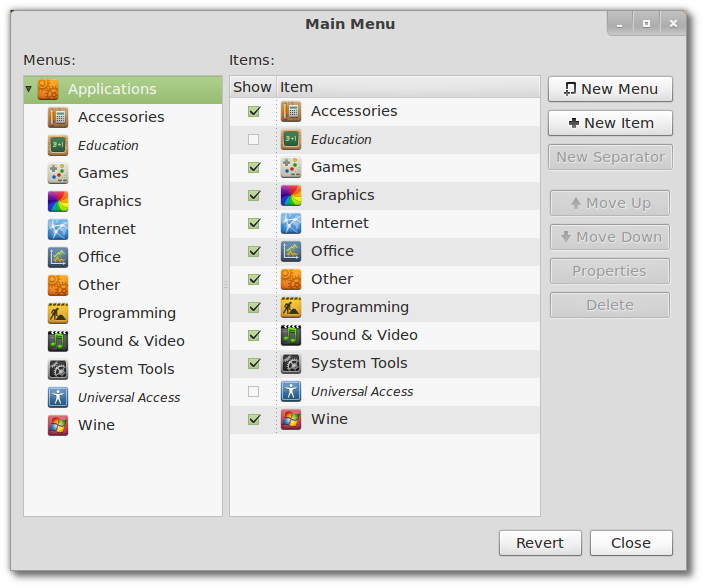Viewport: 704px width, 588px height.
Task: Click the Programming icon in Menus tree
Action: coord(58,313)
